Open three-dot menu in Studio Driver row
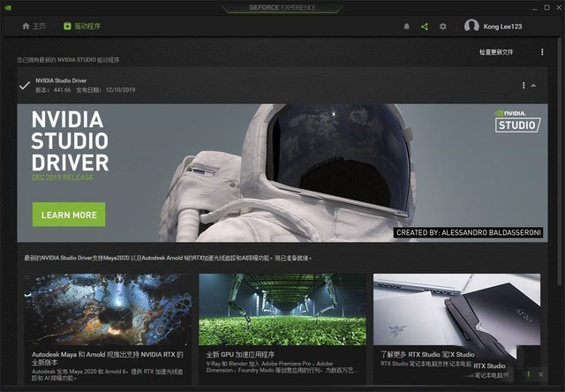Image resolution: width=565 pixels, height=392 pixels. coord(524,86)
